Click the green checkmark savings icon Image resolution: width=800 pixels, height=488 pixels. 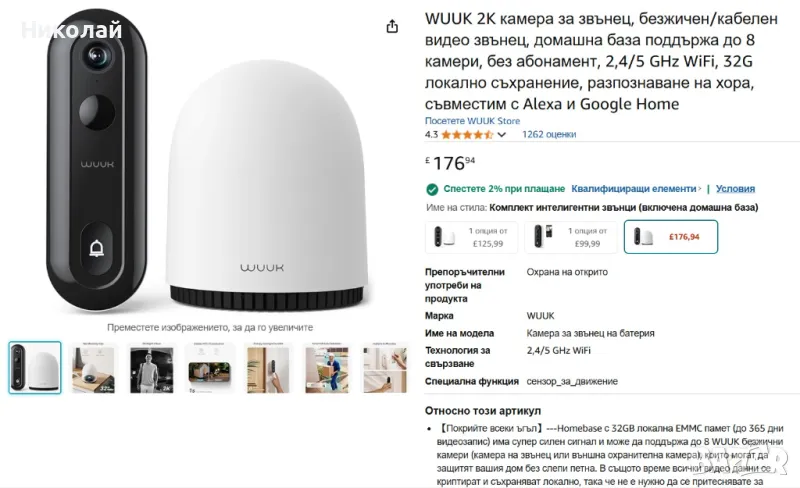[432, 189]
